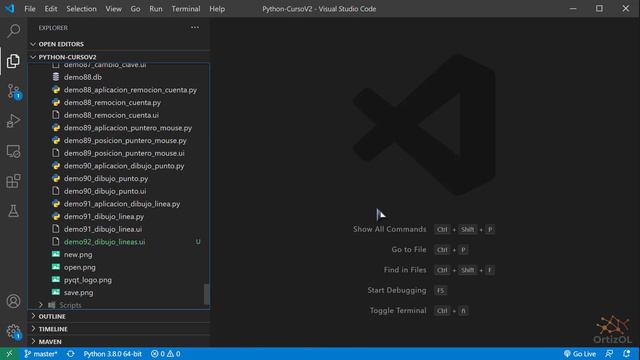Open Explorer views and more actions ellipsis

click(195, 28)
